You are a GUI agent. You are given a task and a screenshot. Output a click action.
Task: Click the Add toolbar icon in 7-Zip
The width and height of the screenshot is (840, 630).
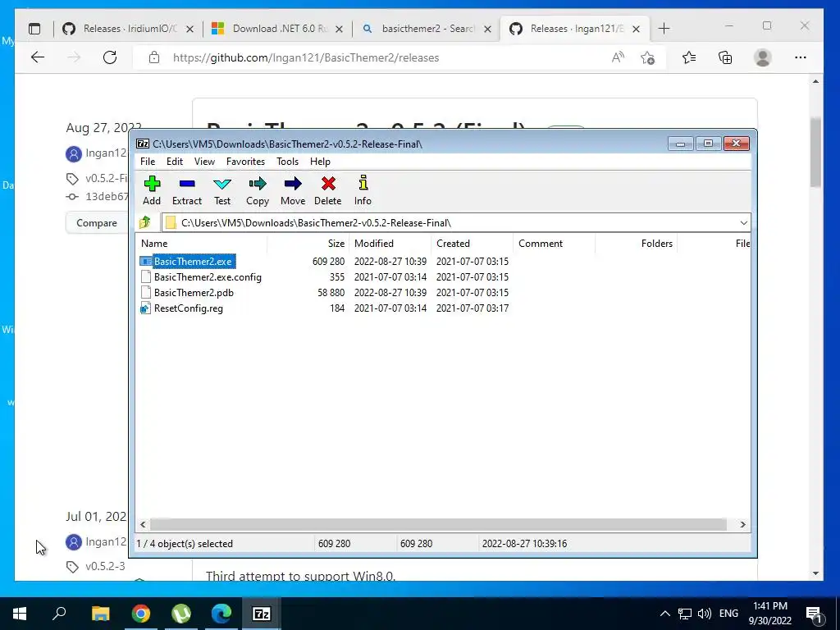pyautogui.click(x=152, y=184)
